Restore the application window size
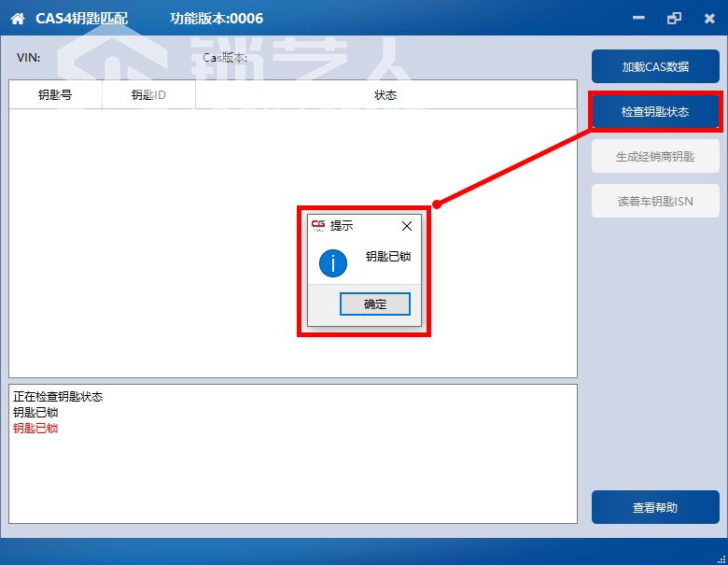Screen dimensions: 728x565 point(674,18)
